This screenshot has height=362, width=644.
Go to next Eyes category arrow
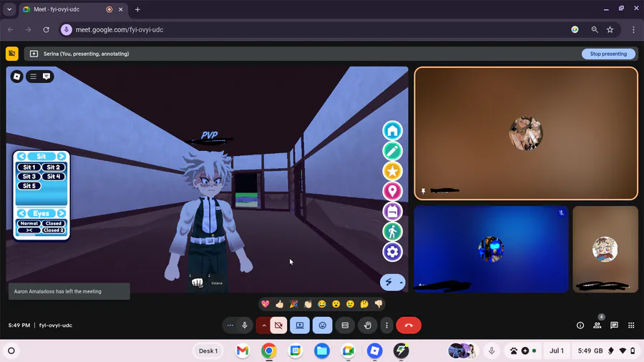pos(62,213)
